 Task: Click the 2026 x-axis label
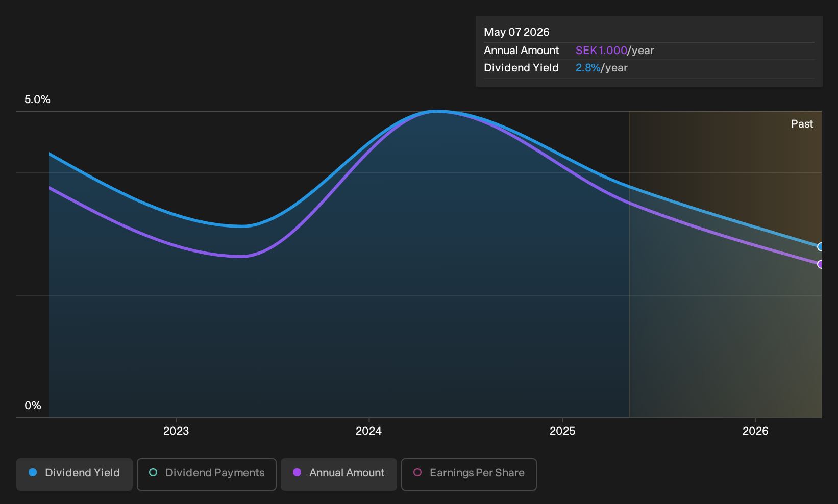[x=755, y=431]
